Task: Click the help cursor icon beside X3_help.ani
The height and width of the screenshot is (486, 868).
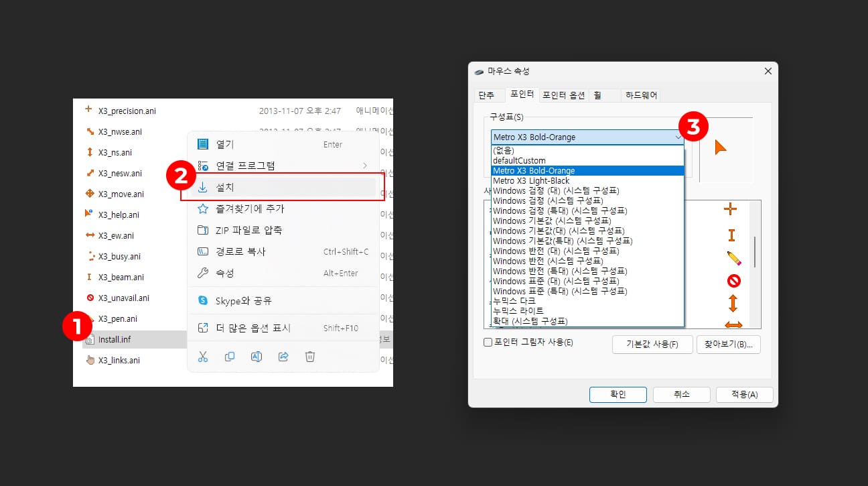Action: coord(88,215)
